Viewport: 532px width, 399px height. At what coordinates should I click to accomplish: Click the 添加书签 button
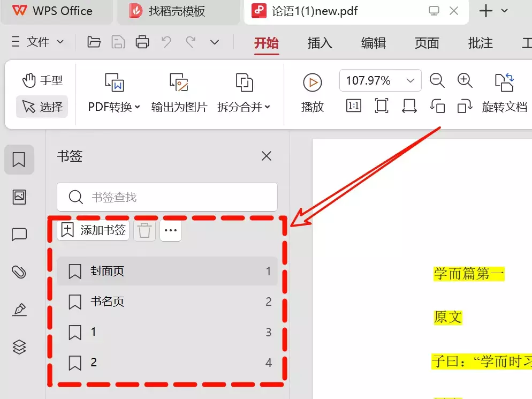tap(93, 230)
